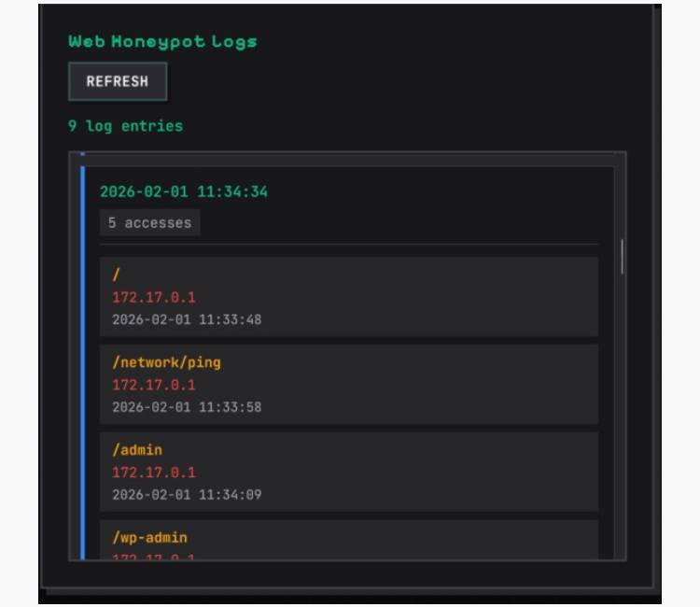The width and height of the screenshot is (700, 607).
Task: Select the root "/" path entry
Action: coord(117,275)
